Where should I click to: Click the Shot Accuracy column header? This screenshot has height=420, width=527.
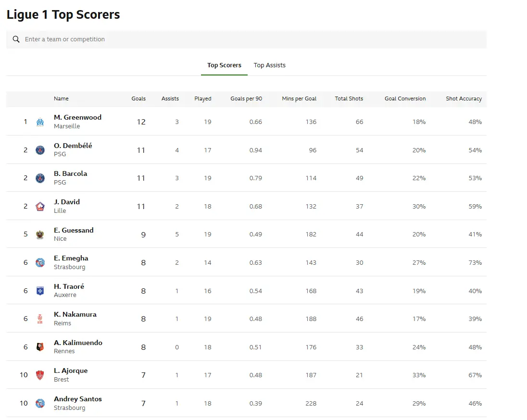coord(463,99)
